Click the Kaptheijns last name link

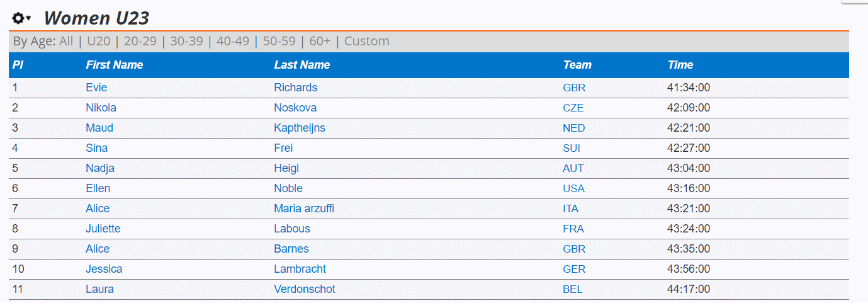coord(300,128)
